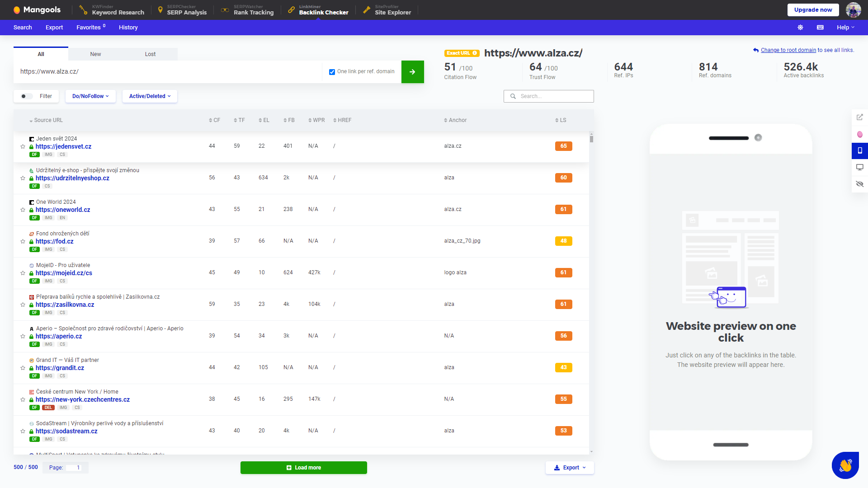Select the All backlinks tab
Viewport: 868px width, 488px height.
[41, 54]
